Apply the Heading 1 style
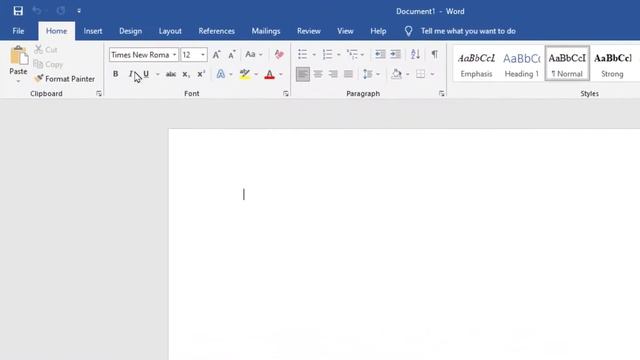 pos(522,64)
